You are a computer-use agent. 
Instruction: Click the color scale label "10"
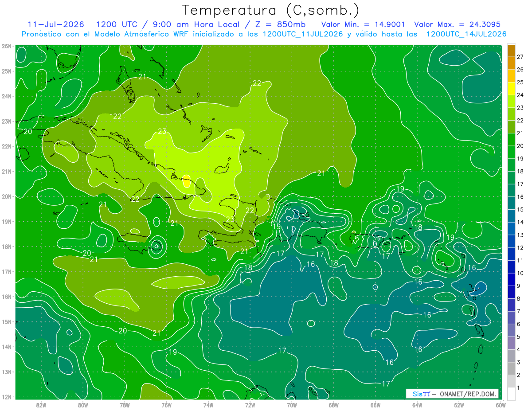(520, 273)
